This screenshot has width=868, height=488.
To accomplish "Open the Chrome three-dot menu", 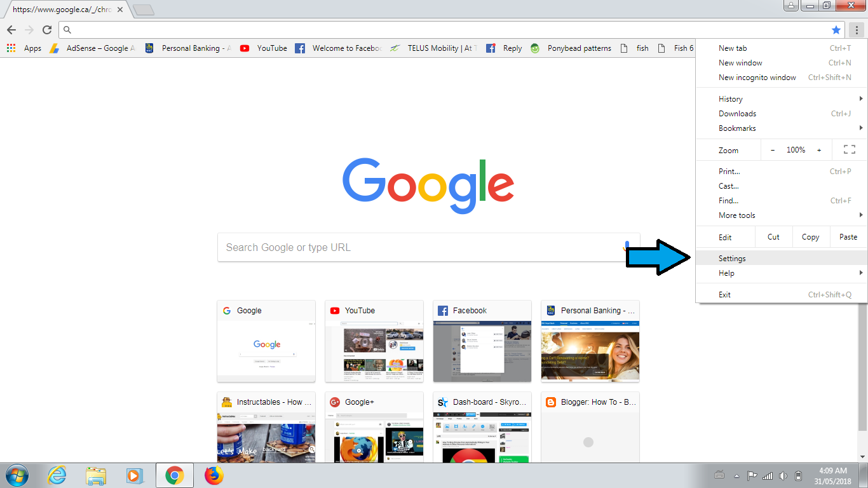I will coord(857,30).
